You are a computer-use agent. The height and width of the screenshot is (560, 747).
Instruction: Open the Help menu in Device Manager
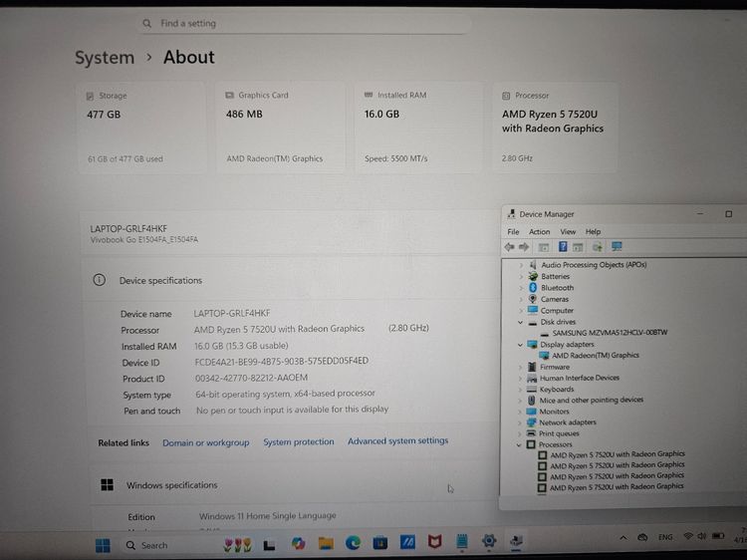tap(594, 231)
